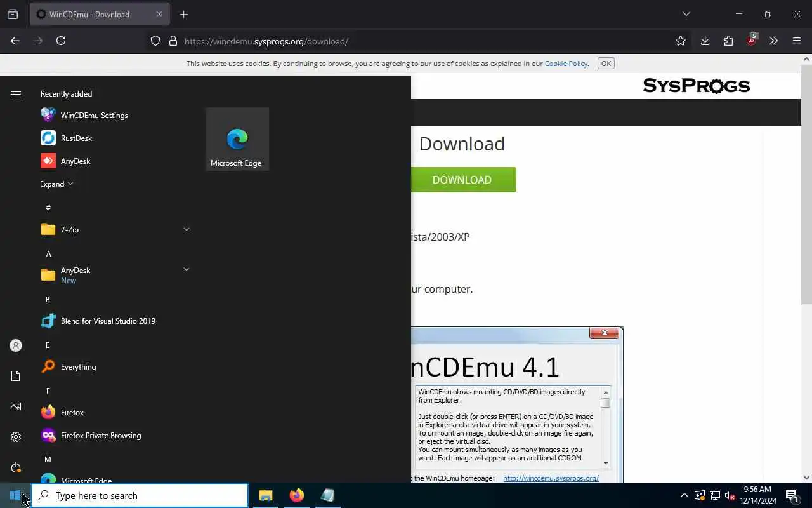The width and height of the screenshot is (812, 508).
Task: Reload the current page
Action: point(61,41)
